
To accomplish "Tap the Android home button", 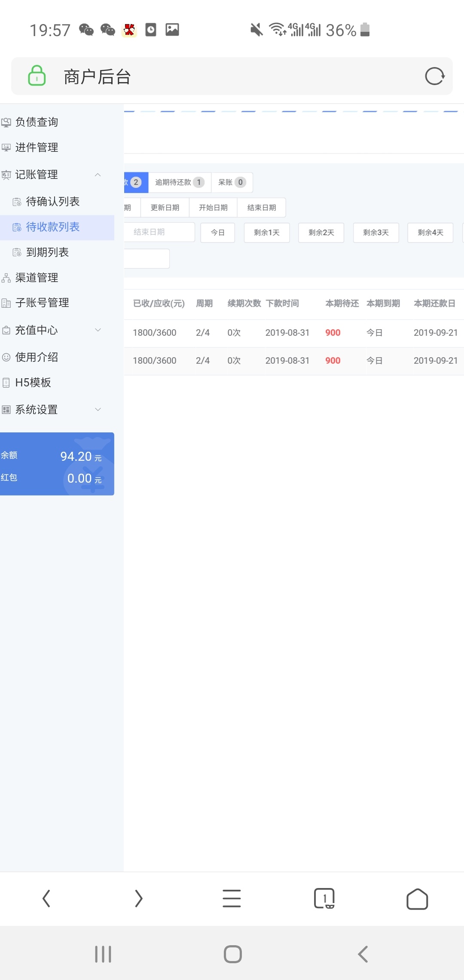I will (x=233, y=954).
